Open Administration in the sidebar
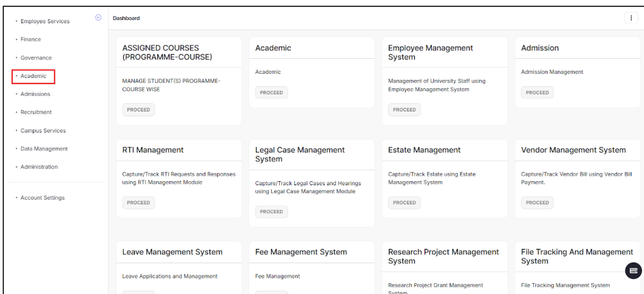The width and height of the screenshot is (644, 294). (x=39, y=167)
